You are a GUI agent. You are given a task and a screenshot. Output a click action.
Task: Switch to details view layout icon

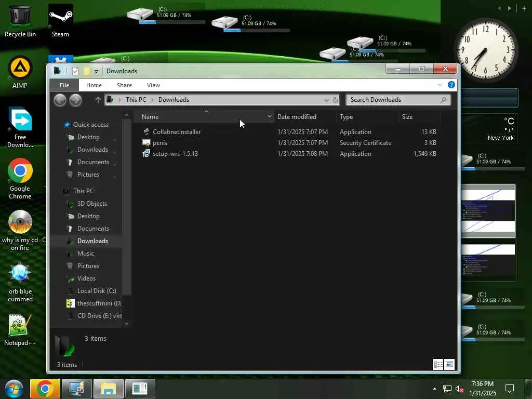(438, 364)
